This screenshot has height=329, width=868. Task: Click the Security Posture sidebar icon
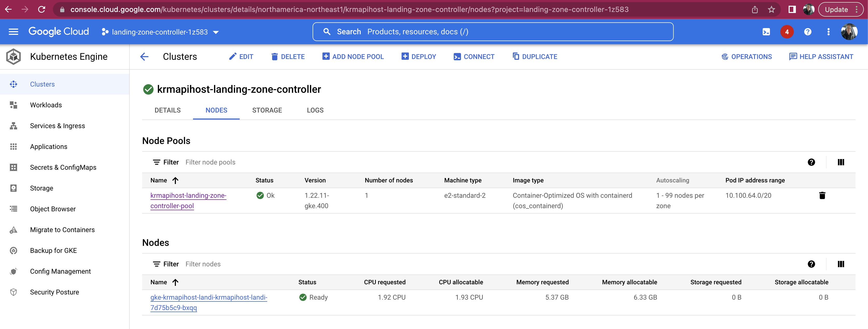[x=13, y=292]
